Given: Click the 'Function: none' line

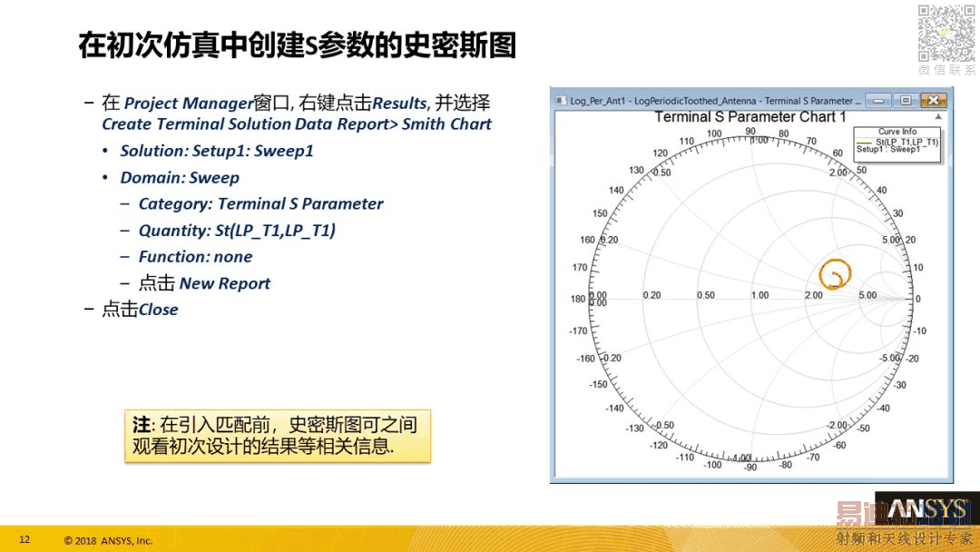Looking at the screenshot, I should pos(195,257).
